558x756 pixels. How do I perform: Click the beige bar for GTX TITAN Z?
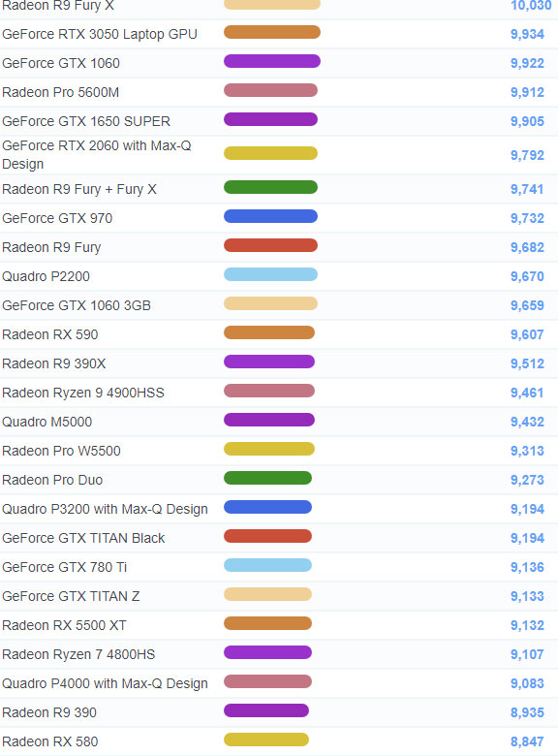click(x=268, y=594)
